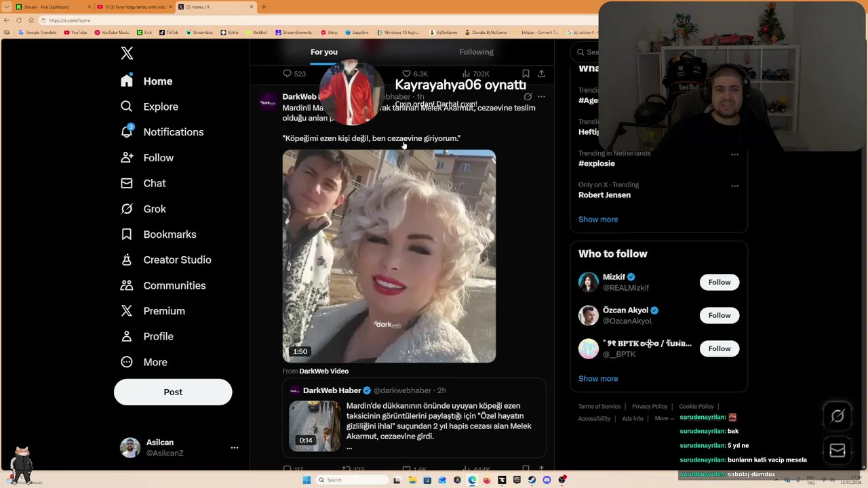Image resolution: width=868 pixels, height=488 pixels.
Task: Open Grok explain icon on DarkWeb post
Action: (528, 97)
